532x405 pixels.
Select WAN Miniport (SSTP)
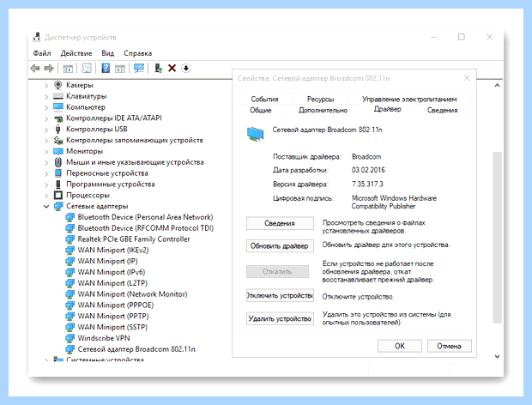(112, 327)
